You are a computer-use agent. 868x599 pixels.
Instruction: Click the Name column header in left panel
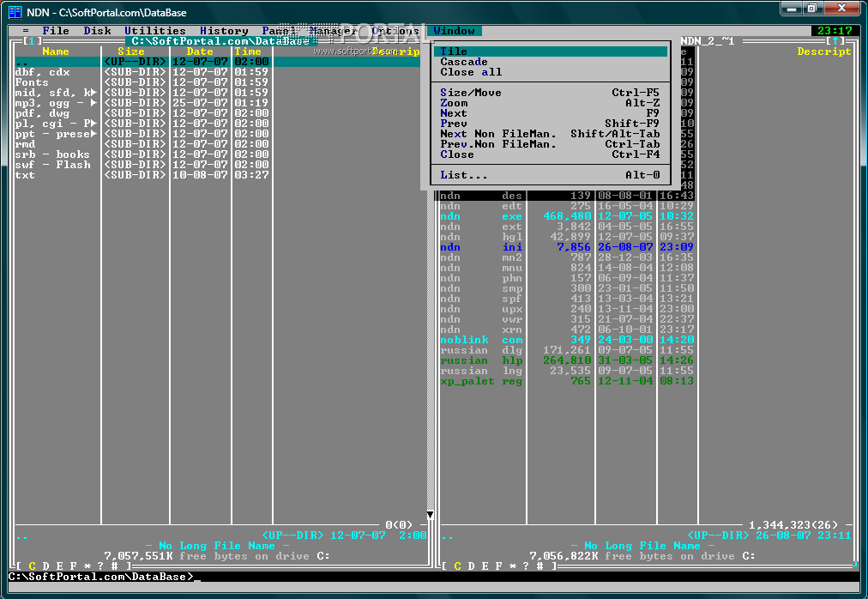coord(56,51)
